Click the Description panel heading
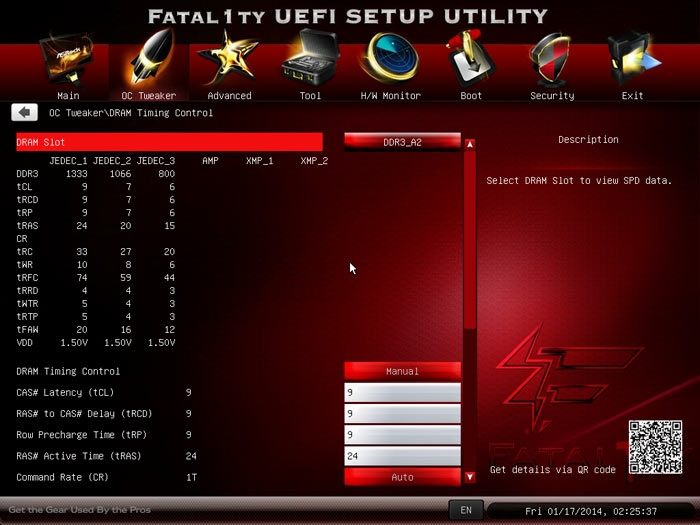Viewport: 700px width, 525px height. click(x=588, y=139)
